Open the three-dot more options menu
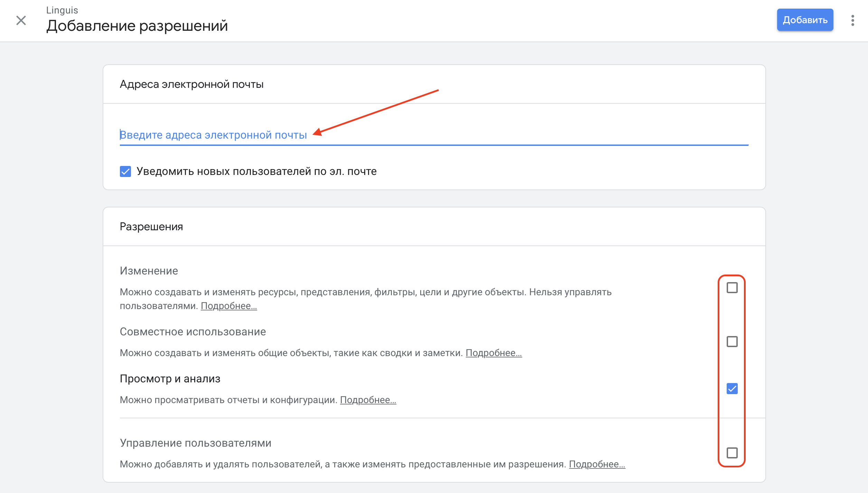The height and width of the screenshot is (493, 868). 852,20
